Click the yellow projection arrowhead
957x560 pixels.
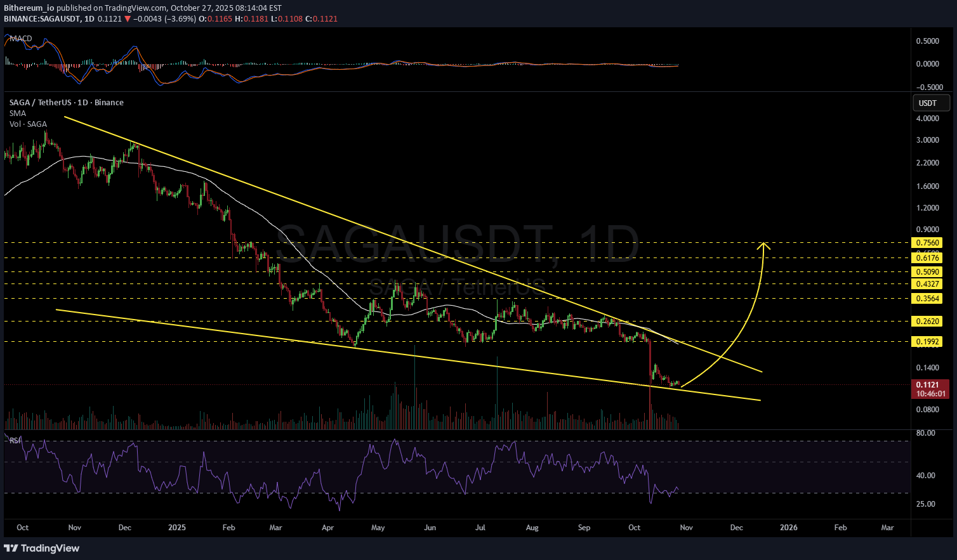point(765,245)
